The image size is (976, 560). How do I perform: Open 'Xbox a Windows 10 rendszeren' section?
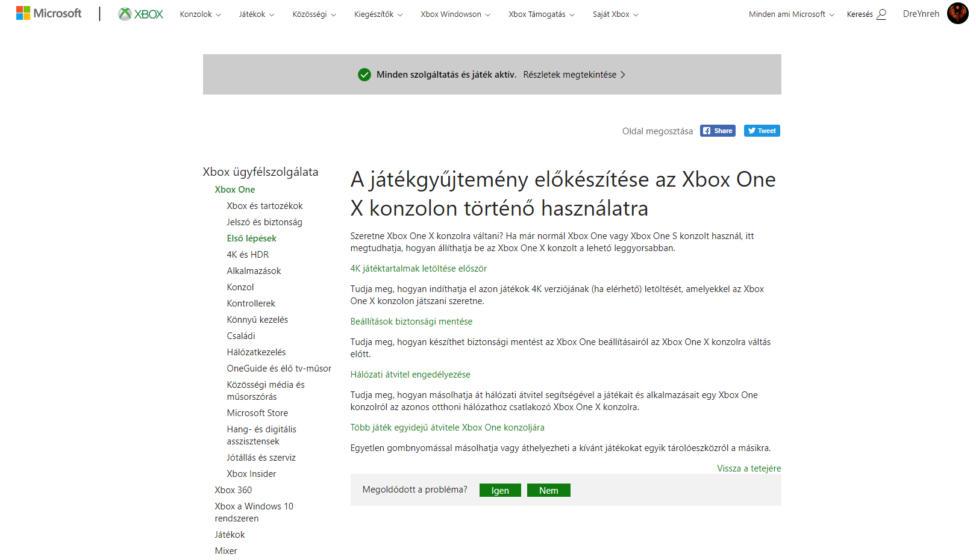click(254, 512)
